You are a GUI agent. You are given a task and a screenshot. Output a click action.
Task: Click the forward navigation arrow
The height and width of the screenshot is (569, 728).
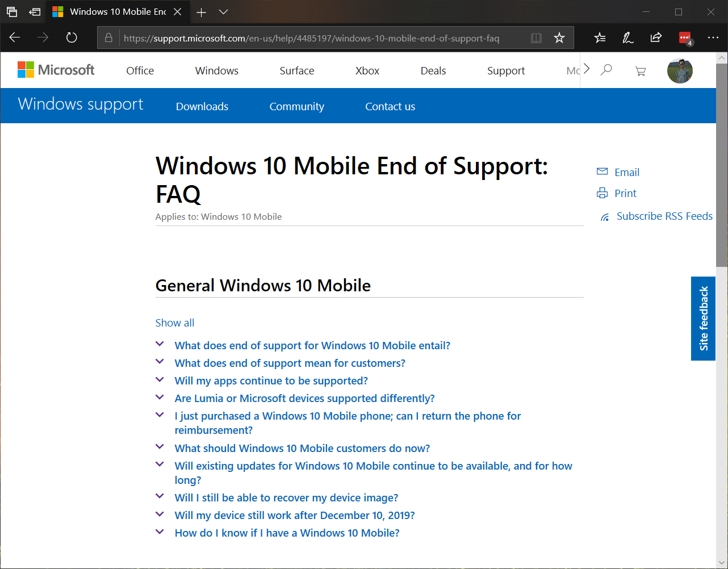click(x=43, y=37)
